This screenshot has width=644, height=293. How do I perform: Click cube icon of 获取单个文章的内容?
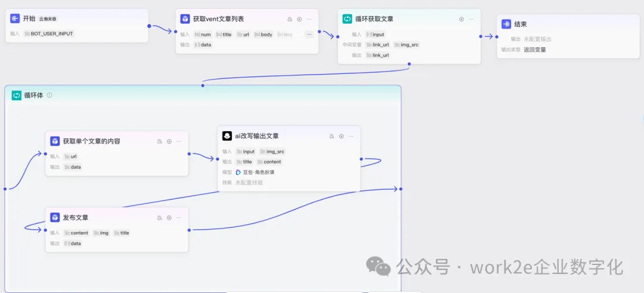55,141
